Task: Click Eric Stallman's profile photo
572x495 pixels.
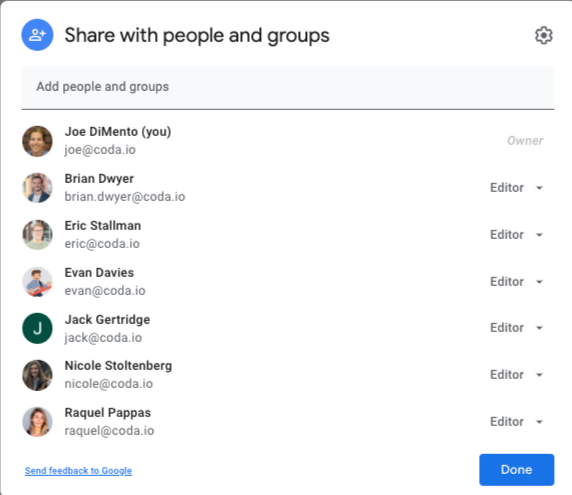Action: click(37, 235)
